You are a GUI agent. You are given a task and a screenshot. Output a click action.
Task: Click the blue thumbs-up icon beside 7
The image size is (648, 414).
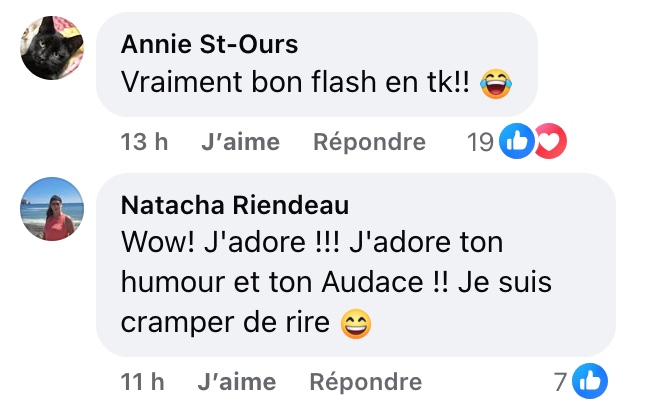[590, 381]
